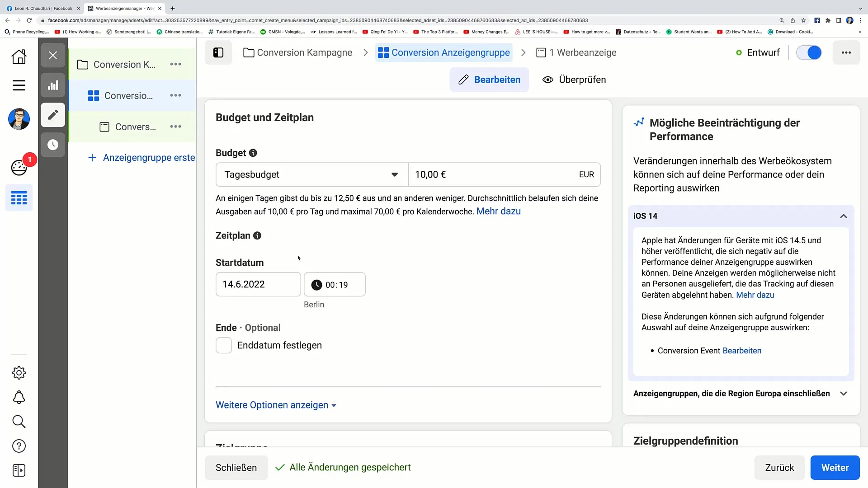Screen dimensions: 868x488
Task: Click the clock icon in the start time field
Action: [316, 285]
